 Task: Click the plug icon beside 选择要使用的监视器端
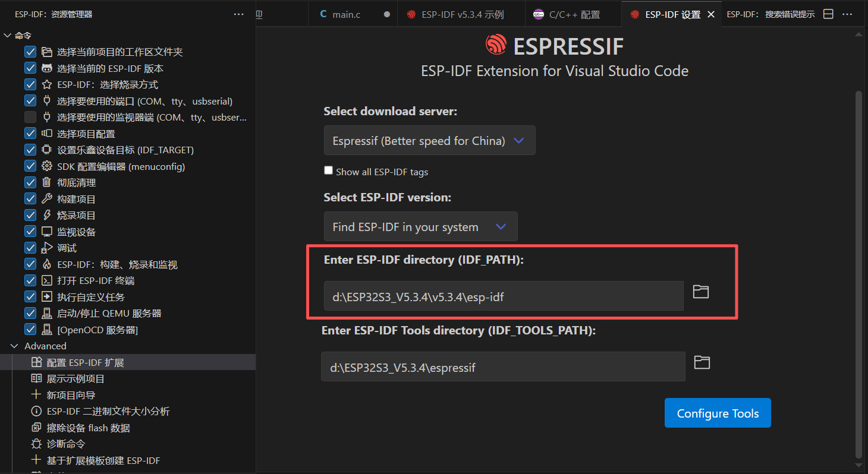click(x=46, y=118)
